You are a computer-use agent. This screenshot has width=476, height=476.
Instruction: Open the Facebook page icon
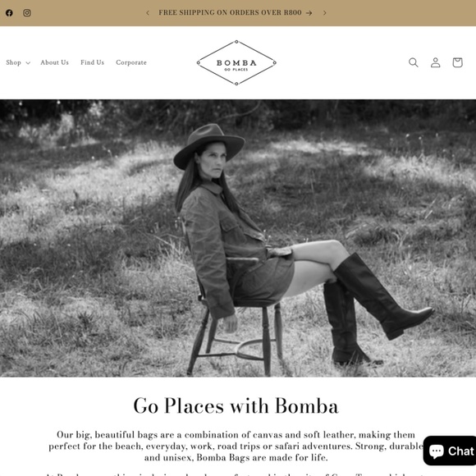click(9, 13)
